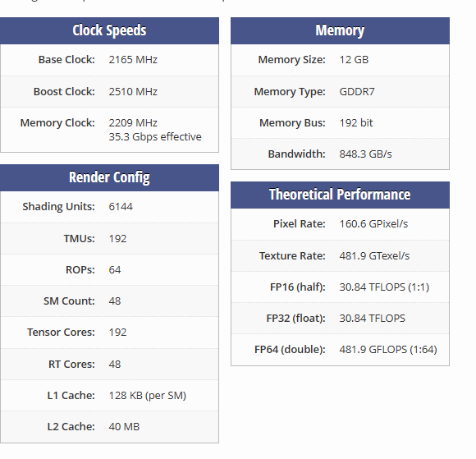Select the Base Clock value 2165 MHz
Screen dimensions: 476x459
(133, 60)
